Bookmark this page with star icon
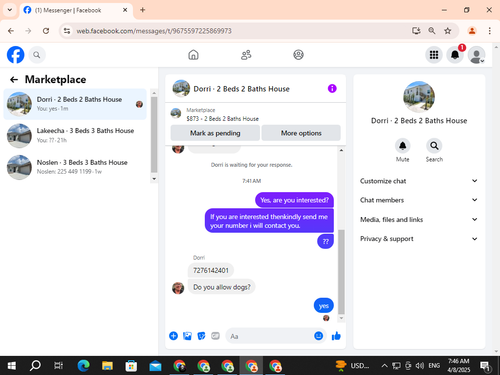Viewport: 500px width, 375px height. tap(447, 31)
